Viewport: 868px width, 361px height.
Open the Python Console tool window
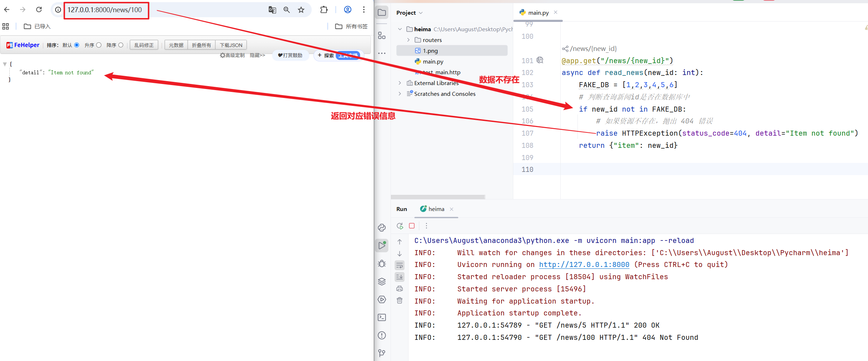click(x=382, y=228)
